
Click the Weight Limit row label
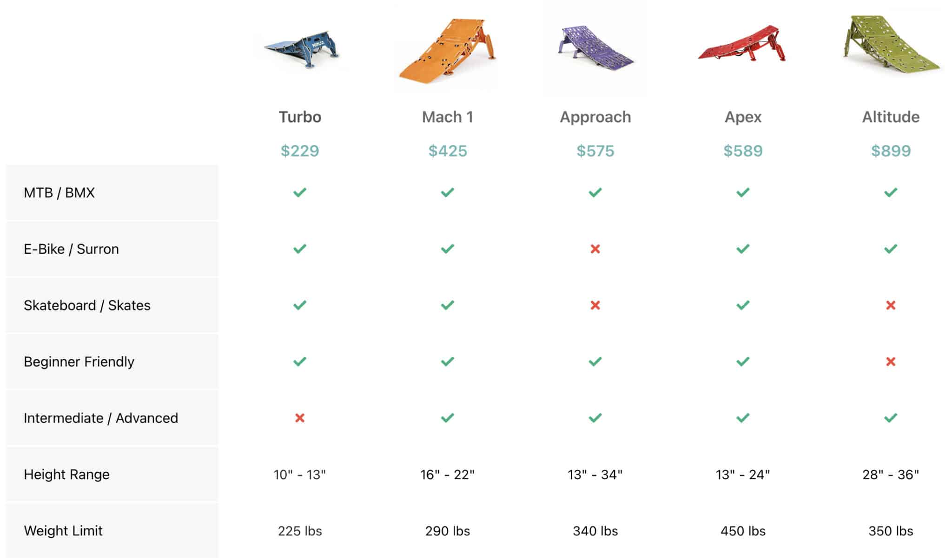coord(63,531)
